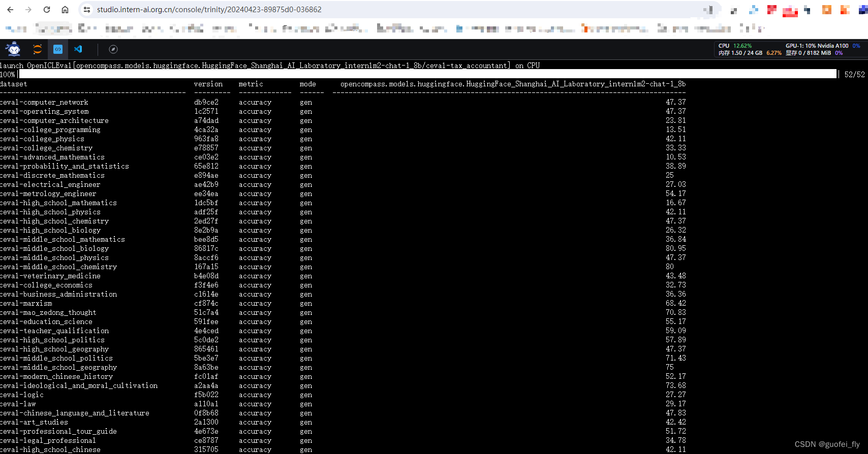Click ceval-computer_architecture in the terminal
The image size is (868, 454).
pyautogui.click(x=54, y=120)
